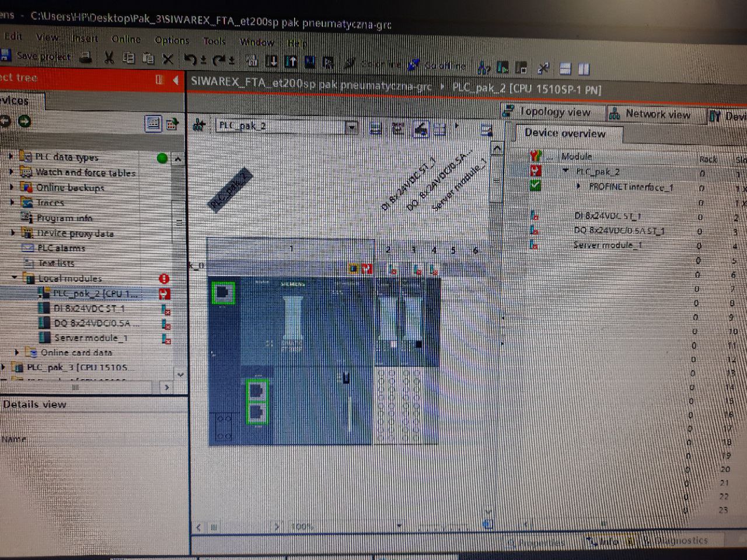Click the Copy icon in the toolbar
Screen dimensions: 747x560
pyautogui.click(x=129, y=58)
